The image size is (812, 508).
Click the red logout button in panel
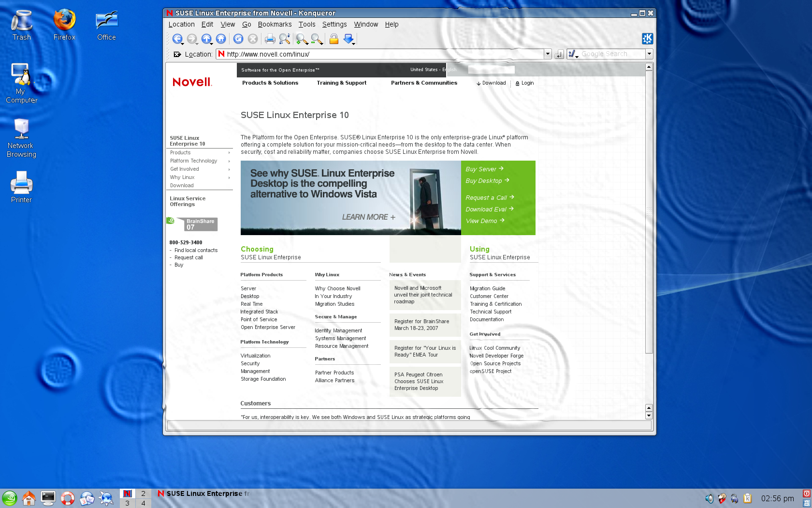(807, 493)
